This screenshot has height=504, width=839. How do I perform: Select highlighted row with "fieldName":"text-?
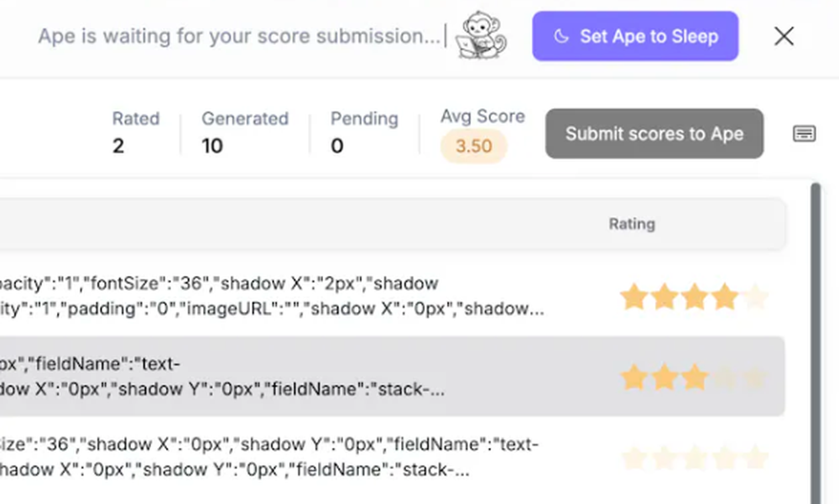click(392, 377)
